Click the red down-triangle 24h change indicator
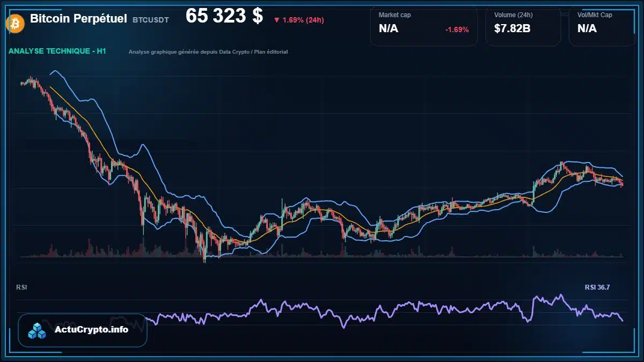This screenshot has width=644, height=362. point(276,20)
